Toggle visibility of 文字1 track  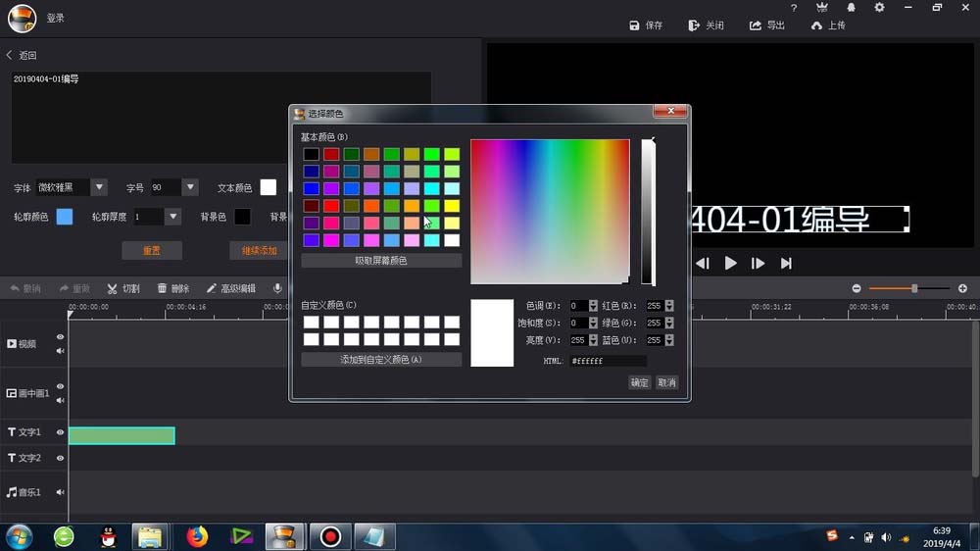click(x=60, y=432)
